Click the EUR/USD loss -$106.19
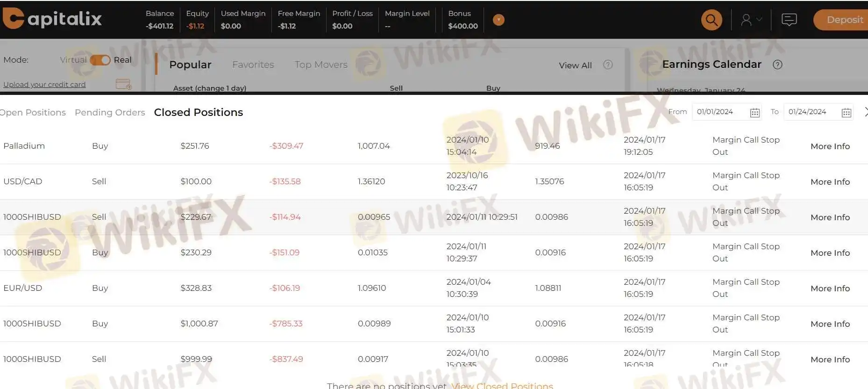The image size is (868, 389). (x=285, y=288)
